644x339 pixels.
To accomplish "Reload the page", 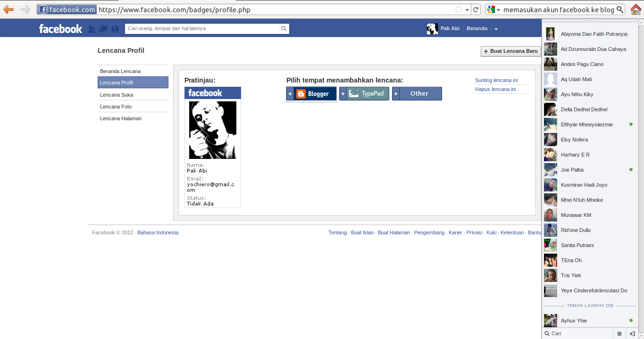I will 476,9.
